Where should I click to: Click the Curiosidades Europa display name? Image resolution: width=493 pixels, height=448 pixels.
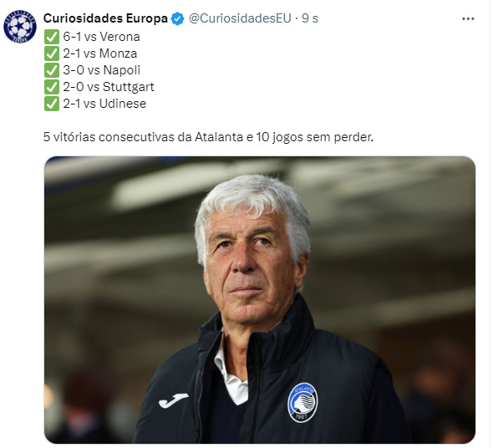click(105, 18)
